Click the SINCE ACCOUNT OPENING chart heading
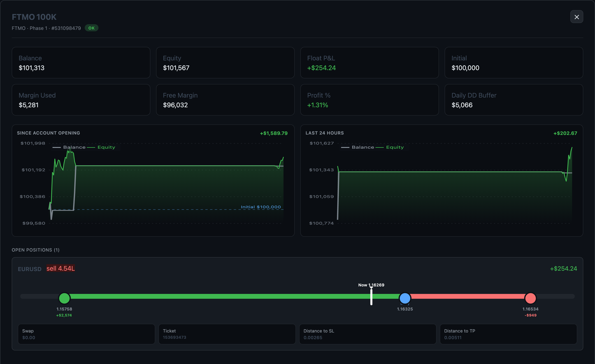 pyautogui.click(x=48, y=133)
